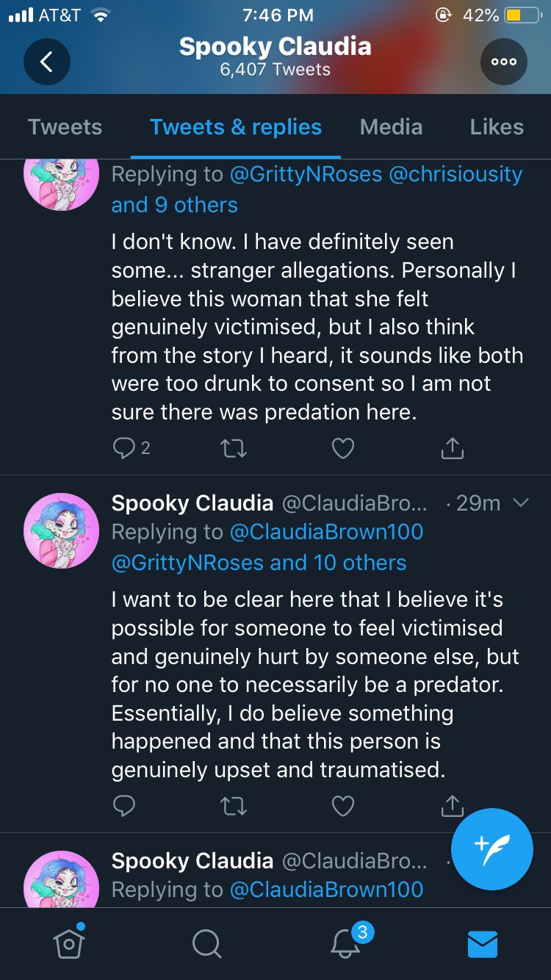This screenshot has width=551, height=980.
Task: Switch to the Media tab
Action: pyautogui.click(x=391, y=127)
